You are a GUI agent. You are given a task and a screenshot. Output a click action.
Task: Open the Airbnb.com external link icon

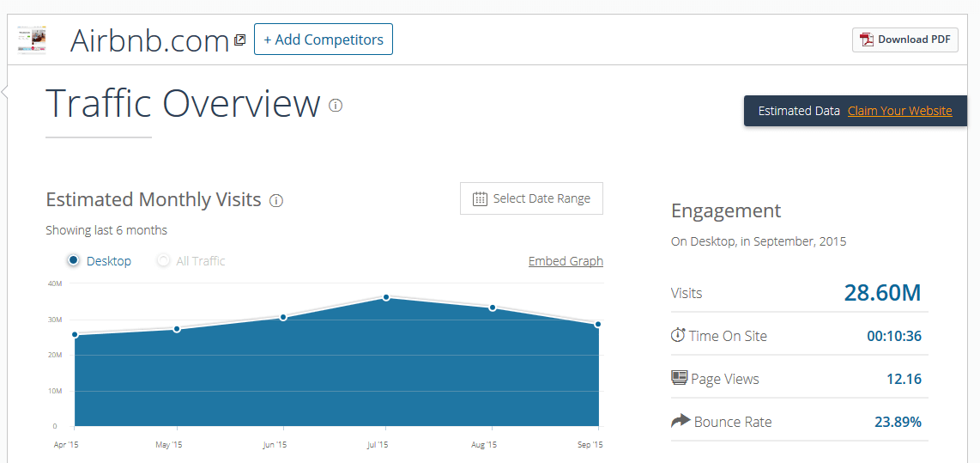point(239,40)
